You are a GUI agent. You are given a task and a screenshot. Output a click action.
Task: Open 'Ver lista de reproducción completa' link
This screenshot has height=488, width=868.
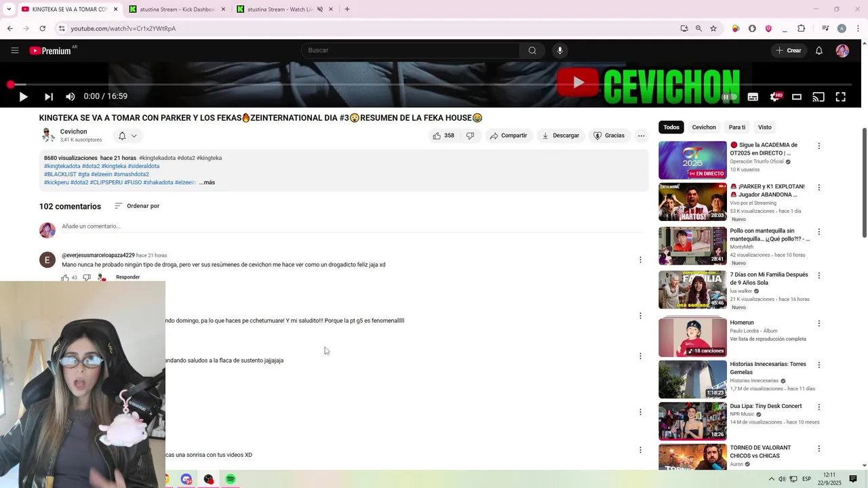(768, 339)
